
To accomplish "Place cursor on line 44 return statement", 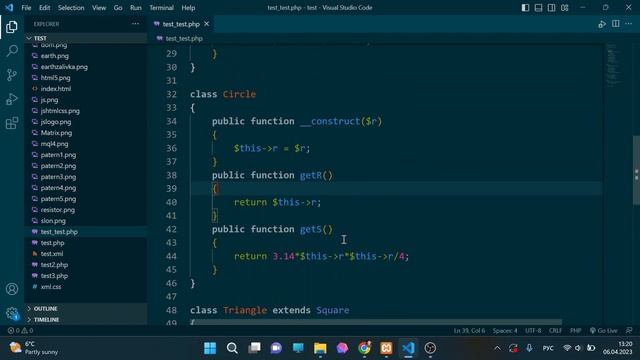I will pos(321,256).
